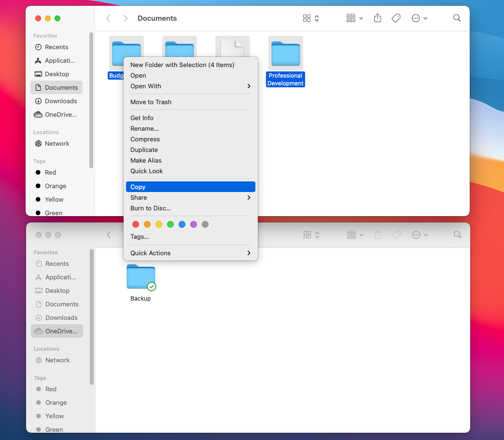Open Downloads in the top window sidebar

61,101
